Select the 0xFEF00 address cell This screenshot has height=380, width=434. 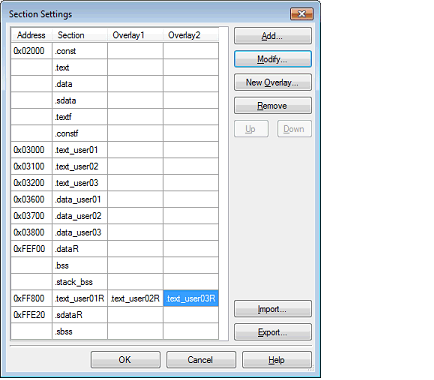(32, 249)
